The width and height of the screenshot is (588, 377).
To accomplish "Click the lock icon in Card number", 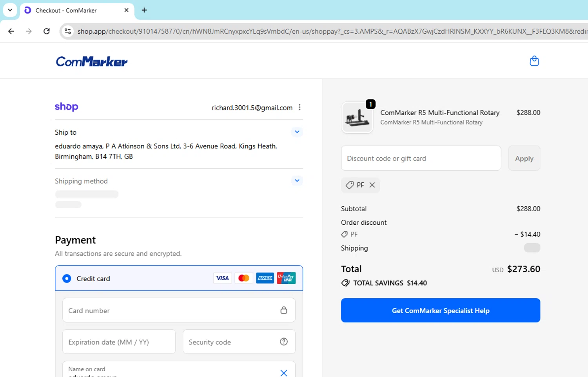I will pos(284,310).
